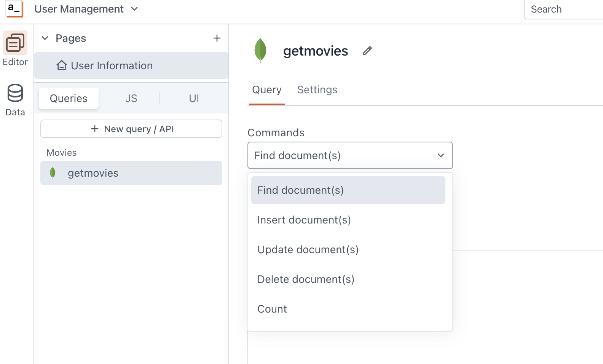Select the Count command option

pyautogui.click(x=272, y=309)
